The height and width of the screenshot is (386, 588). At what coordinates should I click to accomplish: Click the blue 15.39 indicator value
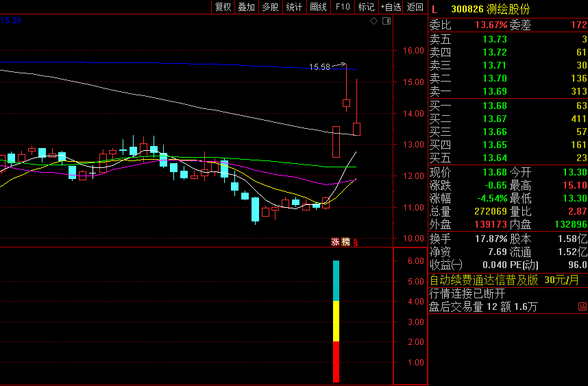click(x=11, y=21)
